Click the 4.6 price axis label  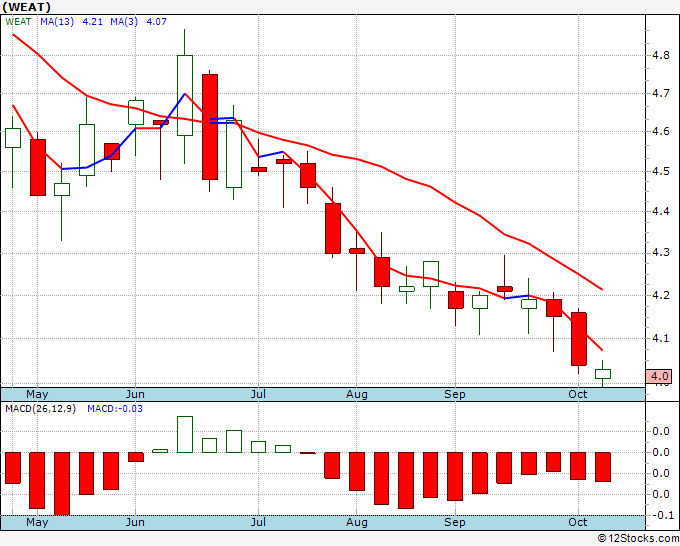660,131
